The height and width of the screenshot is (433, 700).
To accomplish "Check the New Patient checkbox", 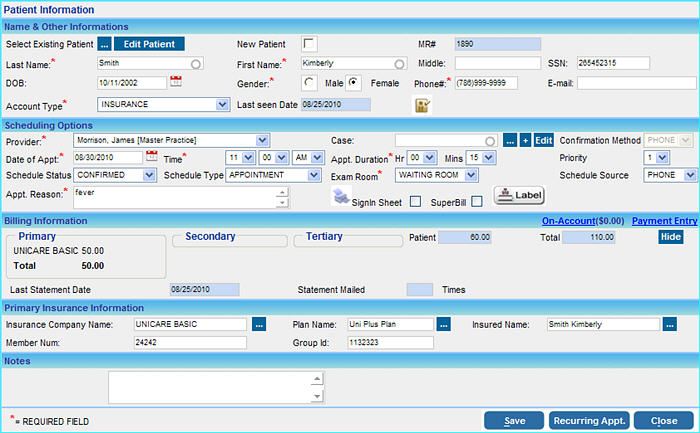I will 310,44.
